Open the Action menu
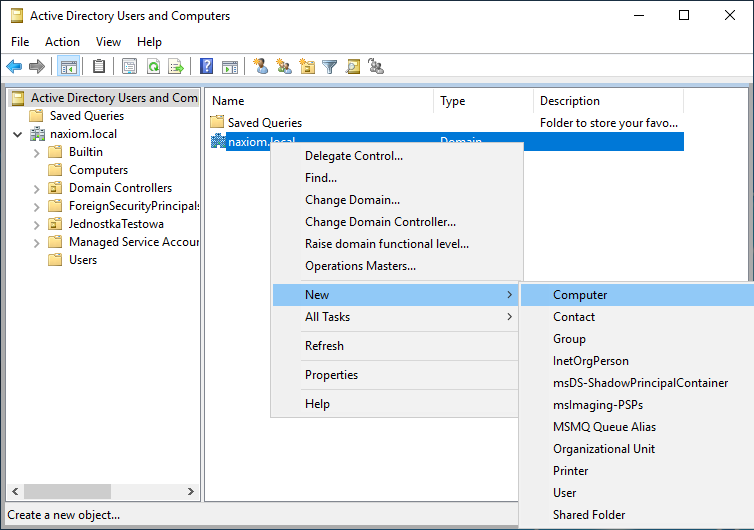The image size is (754, 530). [62, 42]
